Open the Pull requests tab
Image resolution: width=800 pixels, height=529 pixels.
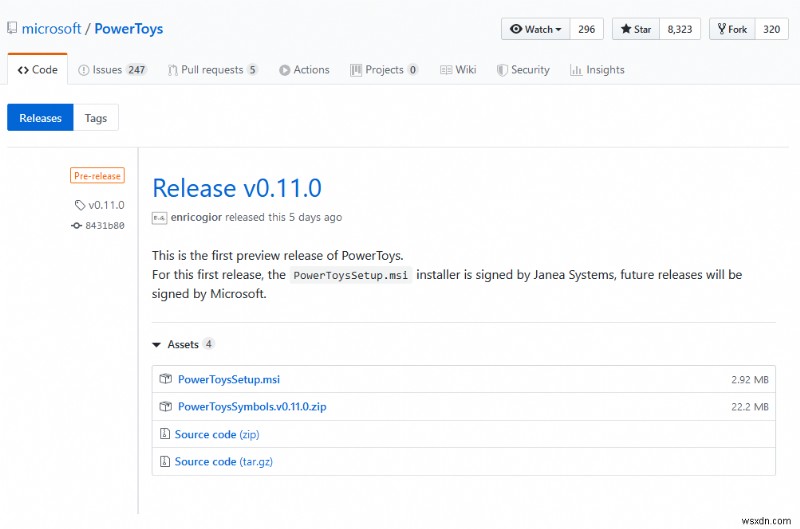pyautogui.click(x=212, y=70)
